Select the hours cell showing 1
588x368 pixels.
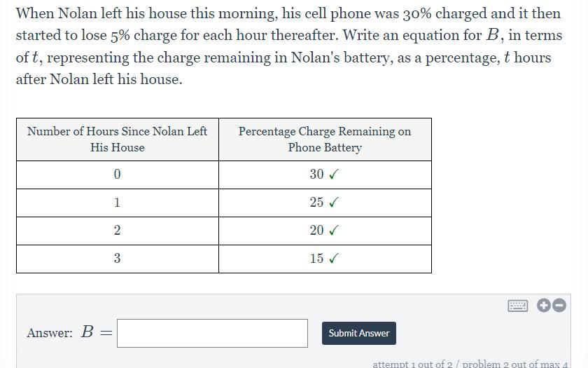(118, 203)
